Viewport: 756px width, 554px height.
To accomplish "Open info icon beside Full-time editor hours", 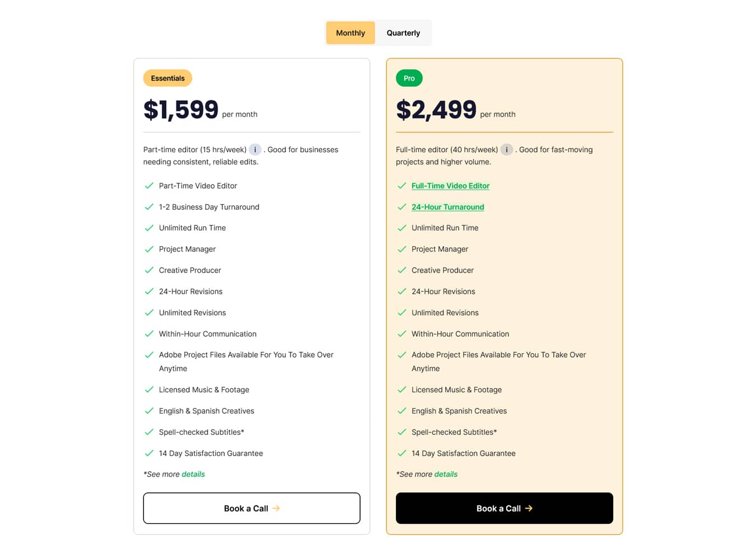I will [506, 149].
